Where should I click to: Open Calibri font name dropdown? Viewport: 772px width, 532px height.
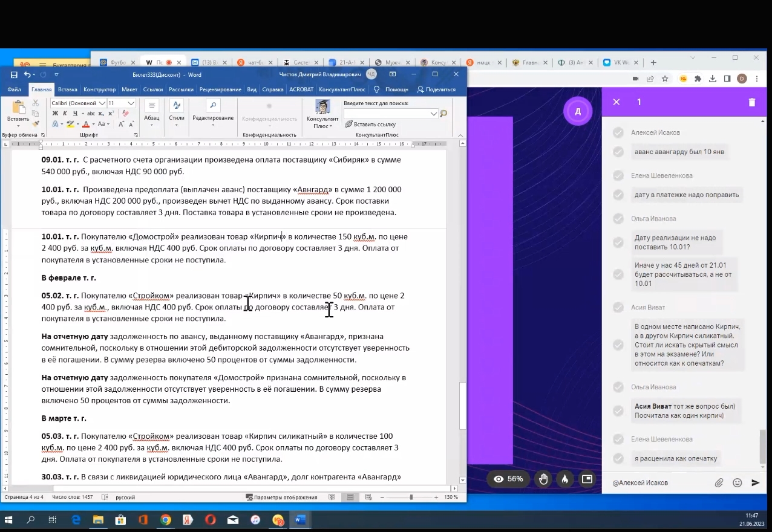(x=102, y=103)
